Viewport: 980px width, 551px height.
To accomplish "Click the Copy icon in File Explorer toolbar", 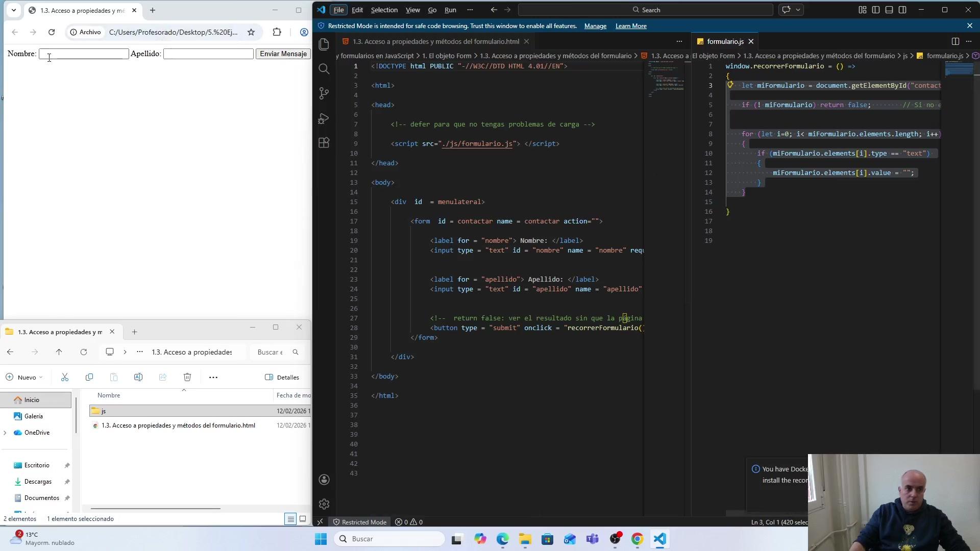I will 89,378.
